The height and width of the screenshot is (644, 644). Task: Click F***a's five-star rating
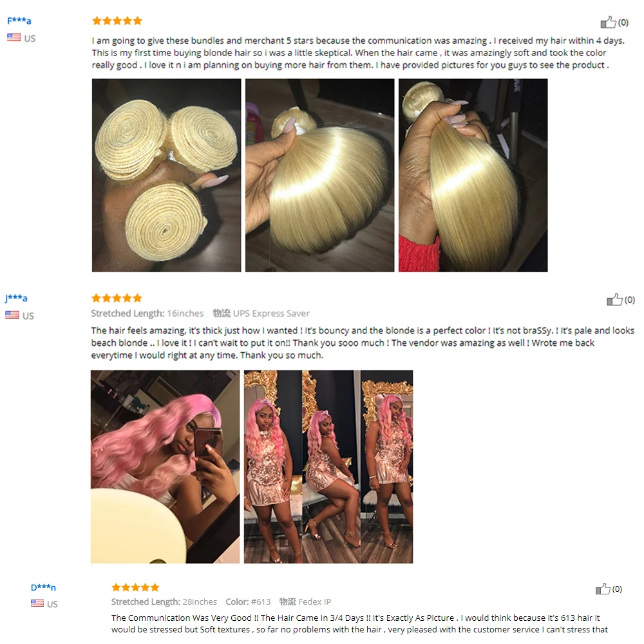click(x=117, y=21)
